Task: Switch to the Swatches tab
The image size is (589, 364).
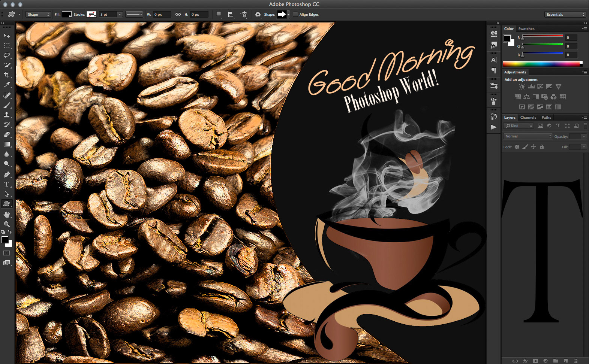Action: point(526,28)
